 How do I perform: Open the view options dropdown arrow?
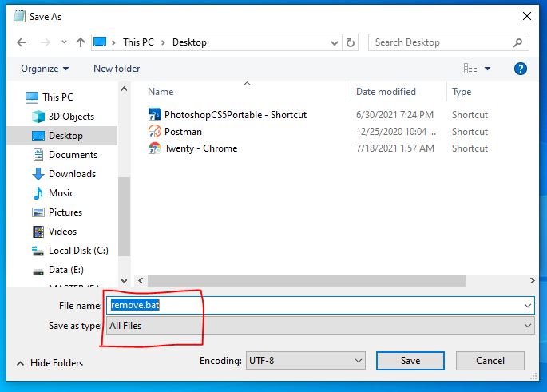point(487,69)
